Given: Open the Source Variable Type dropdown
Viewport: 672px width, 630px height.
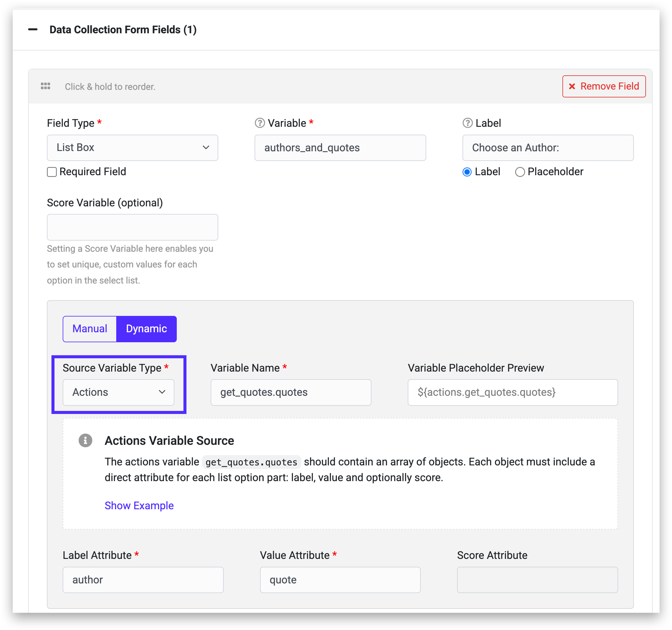Looking at the screenshot, I should pos(118,392).
